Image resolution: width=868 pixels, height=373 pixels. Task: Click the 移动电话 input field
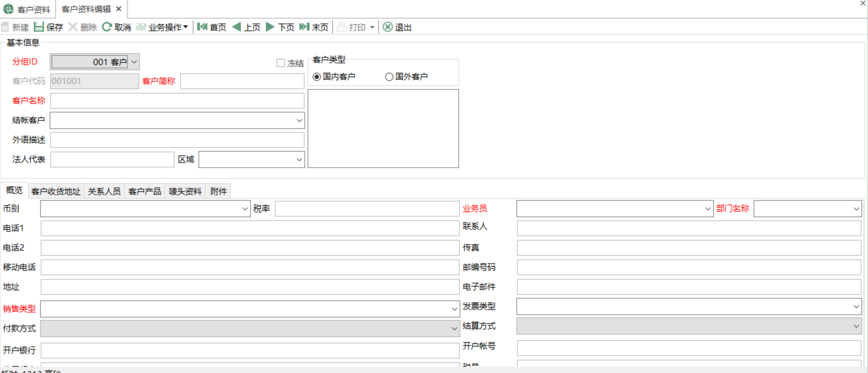click(x=250, y=267)
